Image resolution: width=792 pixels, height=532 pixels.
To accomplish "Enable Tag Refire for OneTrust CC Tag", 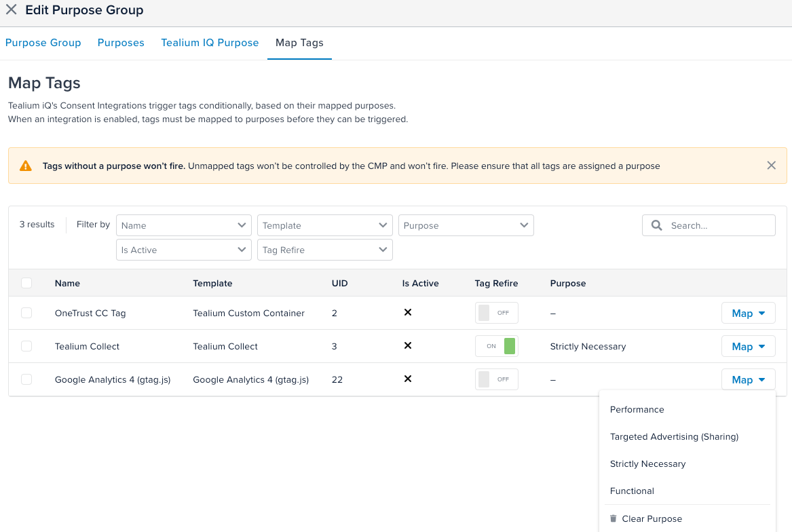I will tap(496, 313).
